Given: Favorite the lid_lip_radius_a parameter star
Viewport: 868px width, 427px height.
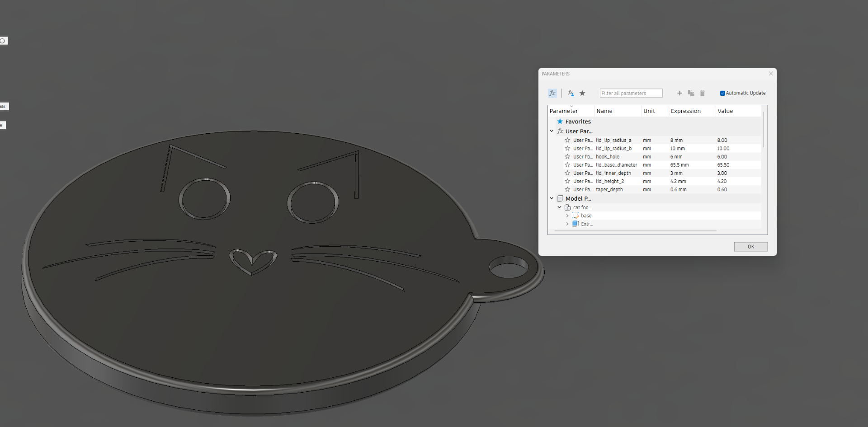Looking at the screenshot, I should coord(567,140).
